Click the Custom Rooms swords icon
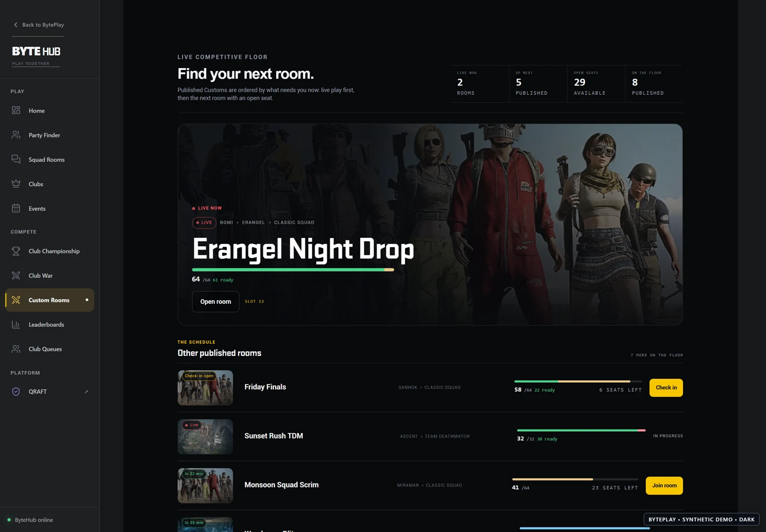766x532 pixels. point(16,300)
